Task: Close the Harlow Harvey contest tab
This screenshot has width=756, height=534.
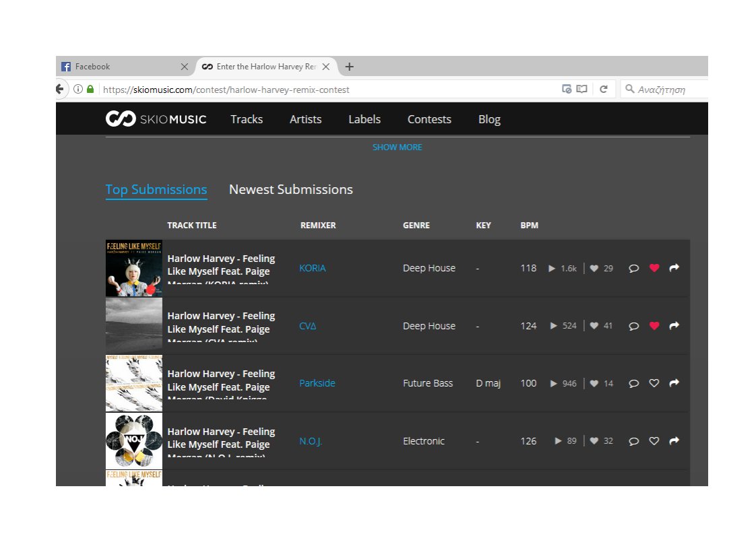Action: pos(326,67)
